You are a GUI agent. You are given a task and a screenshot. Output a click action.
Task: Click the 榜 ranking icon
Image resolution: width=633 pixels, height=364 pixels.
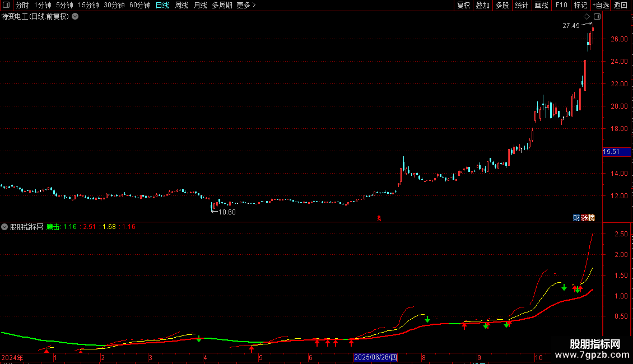[x=592, y=218]
